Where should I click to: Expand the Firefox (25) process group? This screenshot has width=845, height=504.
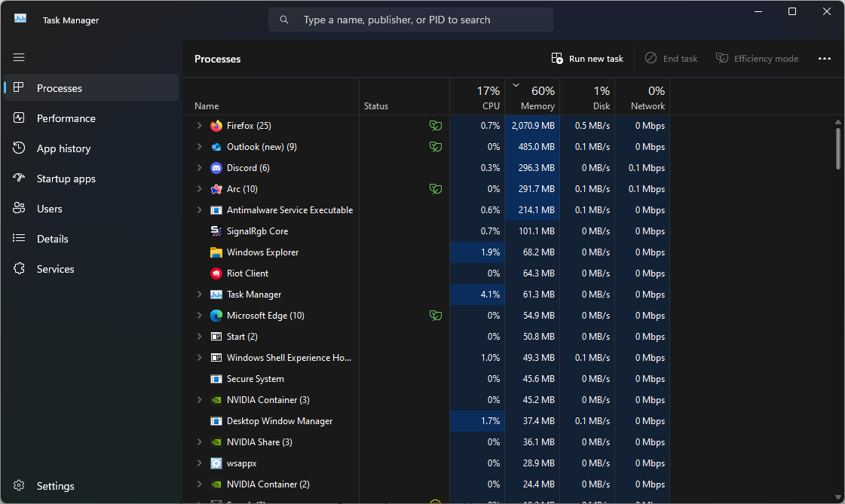[x=200, y=126]
